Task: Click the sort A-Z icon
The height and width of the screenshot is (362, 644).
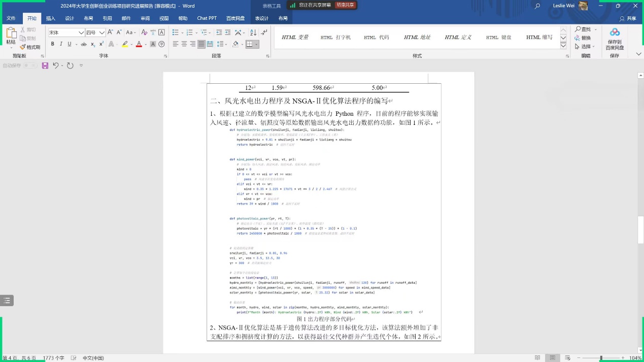Action: pos(252,32)
